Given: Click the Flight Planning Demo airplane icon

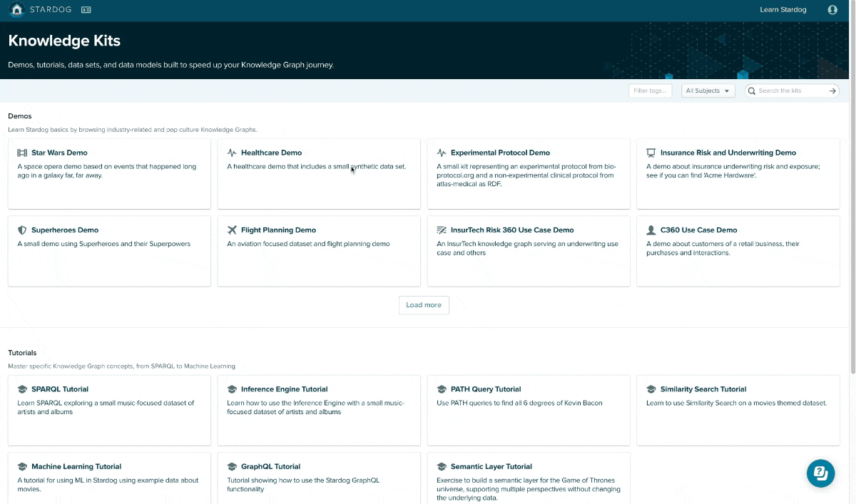Looking at the screenshot, I should tap(232, 230).
